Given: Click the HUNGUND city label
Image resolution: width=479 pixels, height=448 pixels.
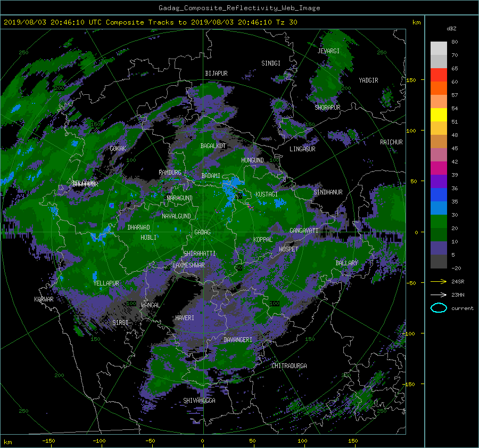Looking at the screenshot, I should click(252, 160).
